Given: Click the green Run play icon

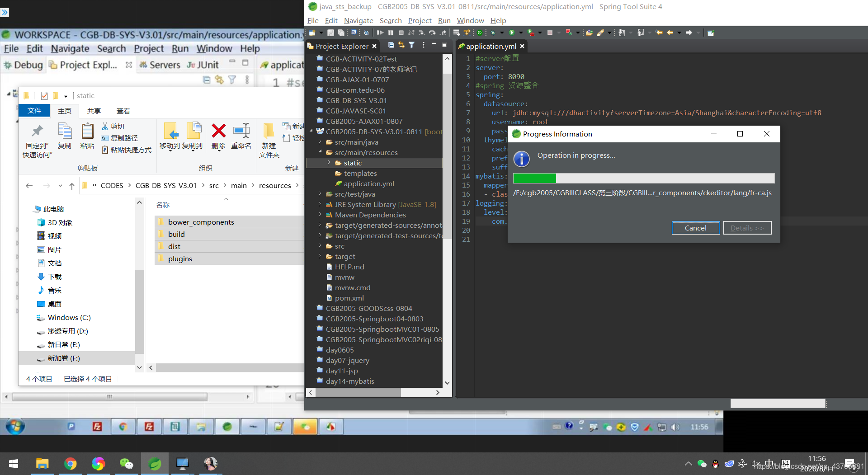Looking at the screenshot, I should 512,33.
